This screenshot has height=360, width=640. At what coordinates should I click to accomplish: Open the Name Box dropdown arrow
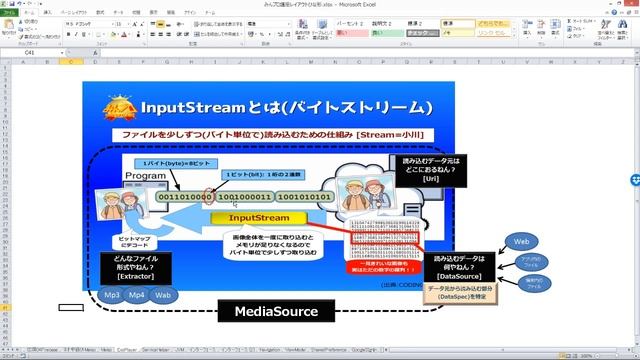coord(62,53)
